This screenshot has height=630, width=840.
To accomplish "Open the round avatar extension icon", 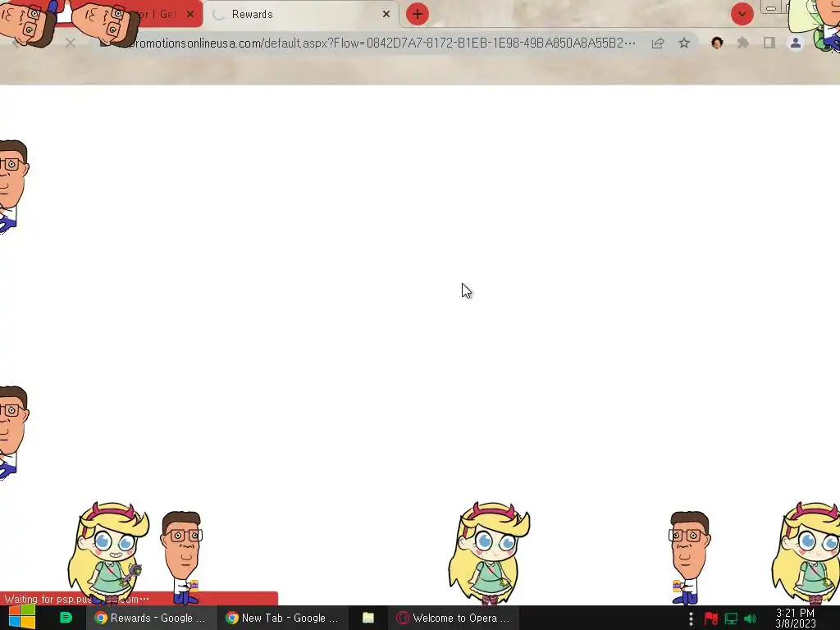I will pos(717,43).
